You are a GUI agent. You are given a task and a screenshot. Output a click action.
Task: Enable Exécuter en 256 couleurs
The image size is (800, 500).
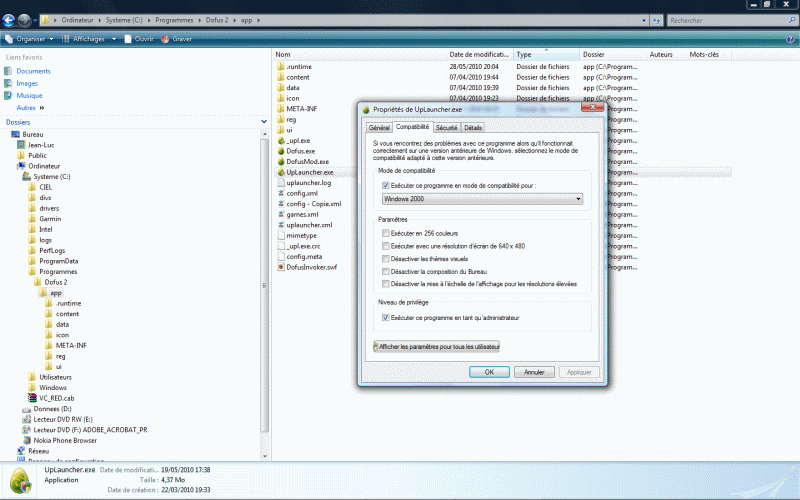386,233
